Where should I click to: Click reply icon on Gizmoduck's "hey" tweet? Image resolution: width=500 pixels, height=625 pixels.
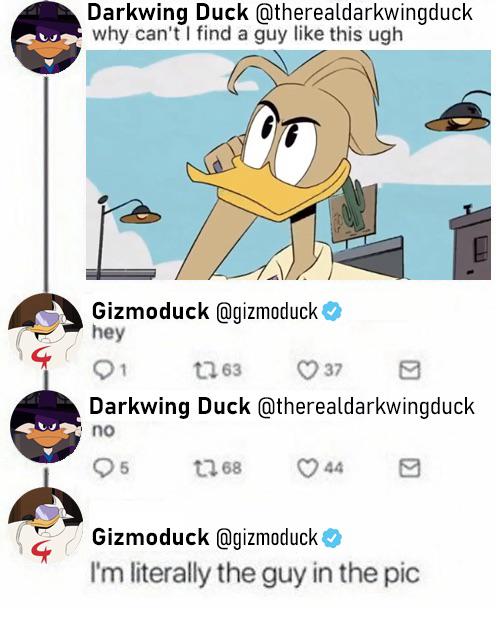103,370
